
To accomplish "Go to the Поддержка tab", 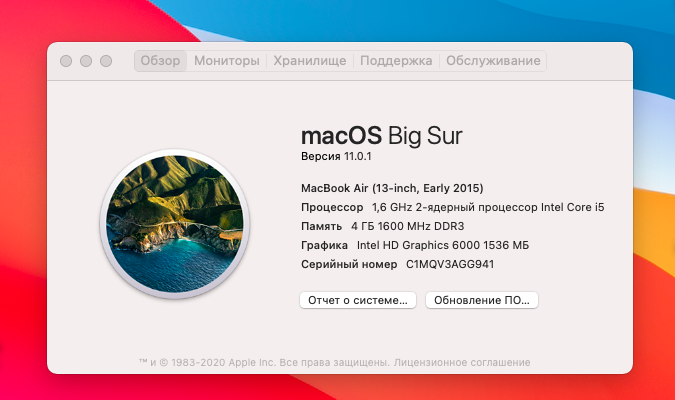I will tap(396, 61).
